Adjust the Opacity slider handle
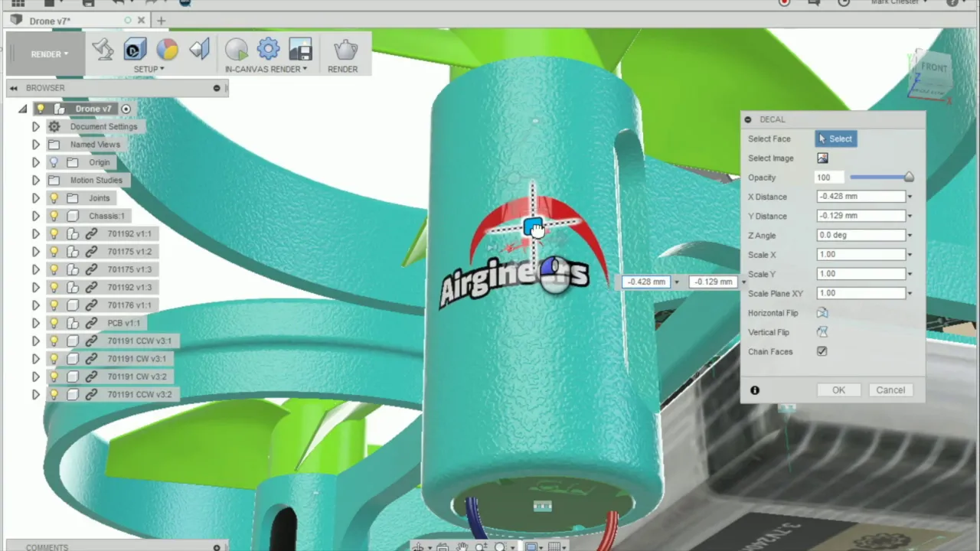The height and width of the screenshot is (551, 980). (909, 178)
